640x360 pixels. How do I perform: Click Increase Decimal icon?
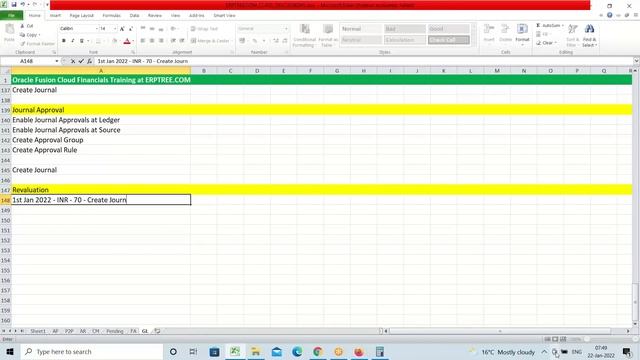tap(276, 41)
